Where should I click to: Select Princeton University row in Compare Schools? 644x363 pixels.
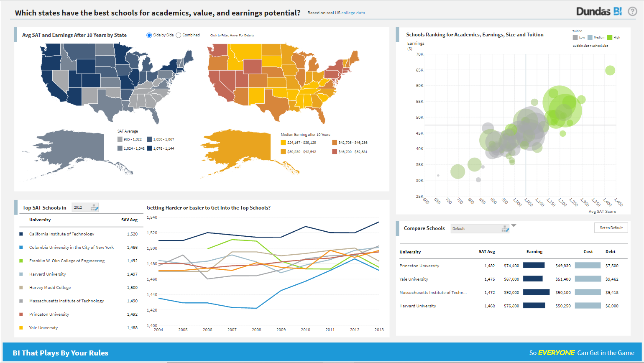[514, 266]
